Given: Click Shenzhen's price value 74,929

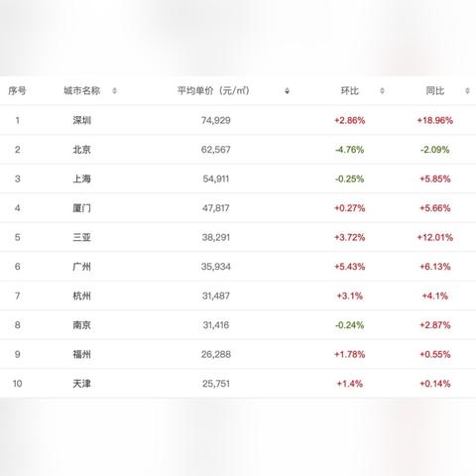Looking at the screenshot, I should pyautogui.click(x=216, y=120).
